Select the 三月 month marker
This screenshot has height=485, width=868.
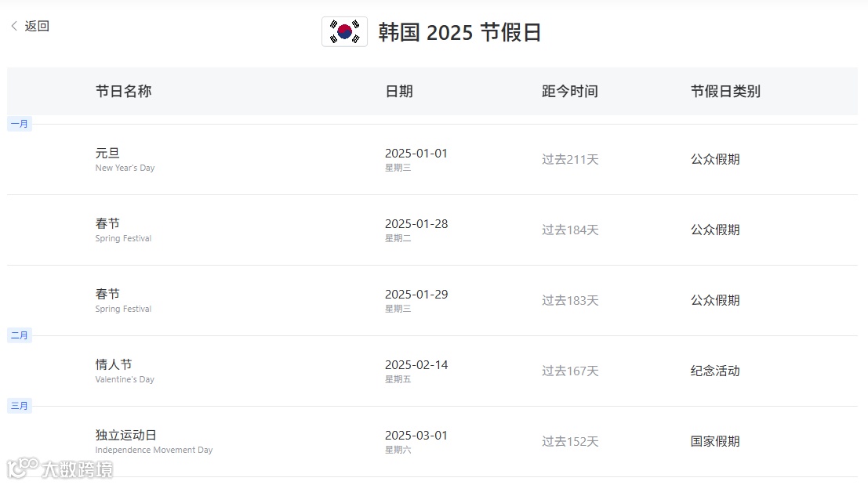(20, 406)
